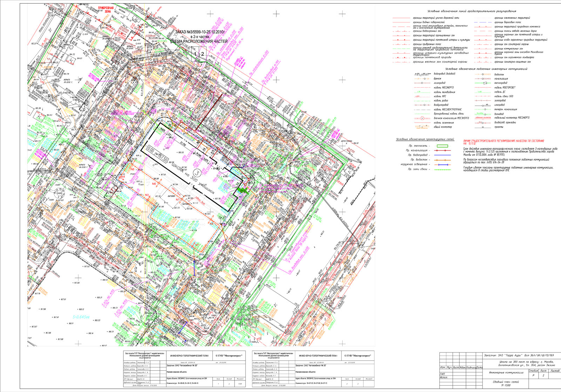Select the газопровод legend line symbol
Viewport: 561px width, 392px height.
click(x=422, y=83)
